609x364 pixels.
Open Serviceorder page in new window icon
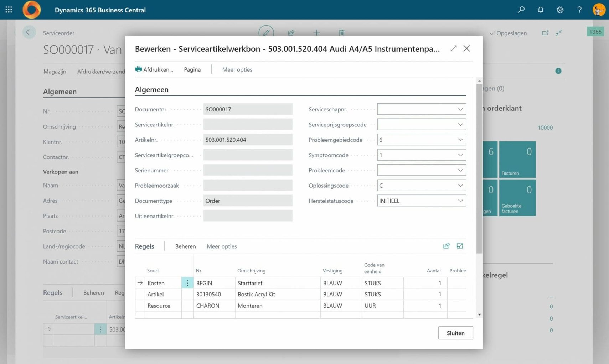tap(545, 33)
